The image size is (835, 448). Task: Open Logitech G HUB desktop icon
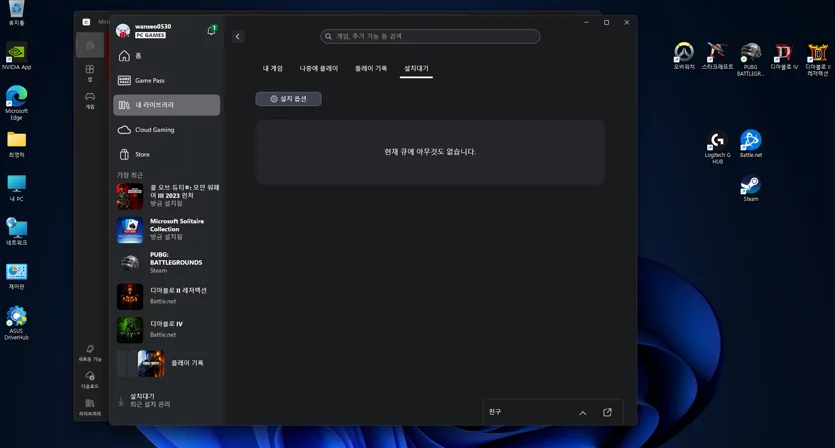pos(717,148)
